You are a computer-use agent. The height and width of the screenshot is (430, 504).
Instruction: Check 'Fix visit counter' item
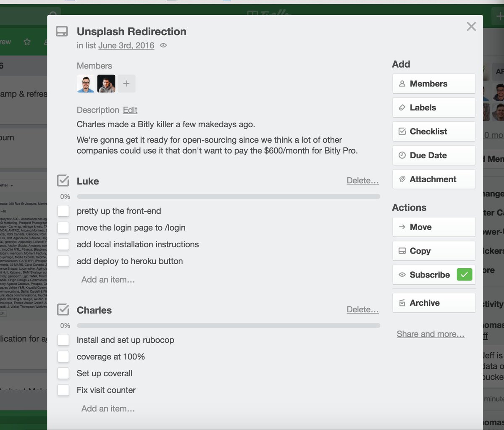point(63,390)
